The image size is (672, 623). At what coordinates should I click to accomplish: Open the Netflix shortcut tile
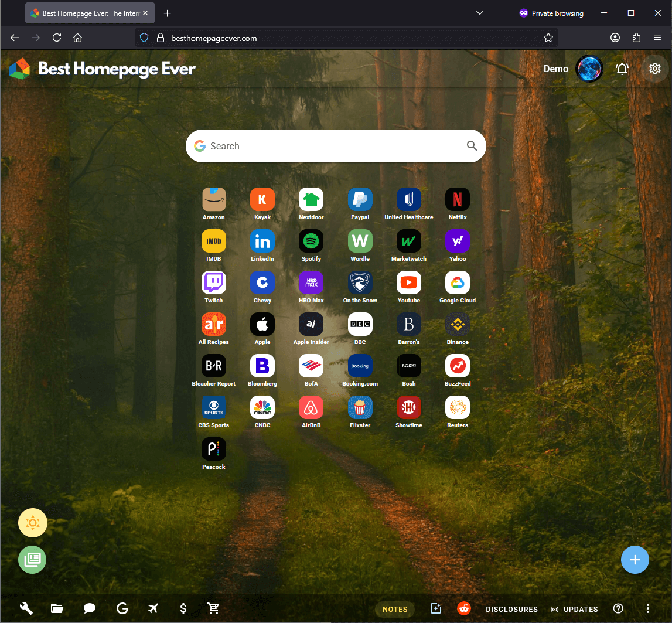(x=457, y=199)
